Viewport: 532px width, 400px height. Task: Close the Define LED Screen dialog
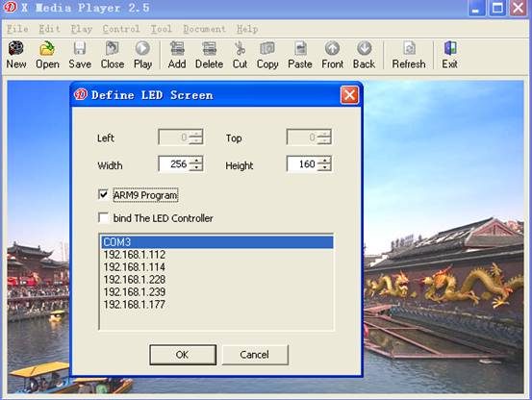click(x=349, y=95)
